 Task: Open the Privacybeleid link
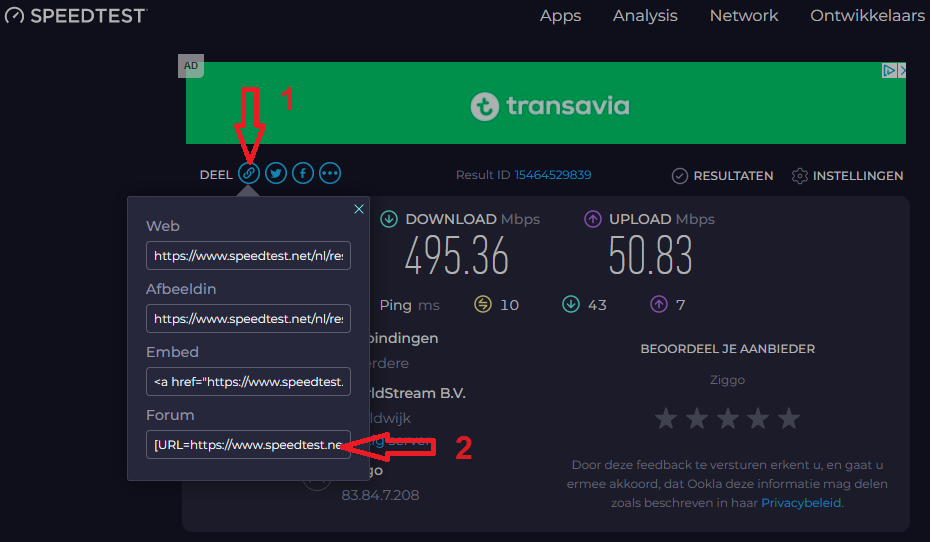coord(801,503)
